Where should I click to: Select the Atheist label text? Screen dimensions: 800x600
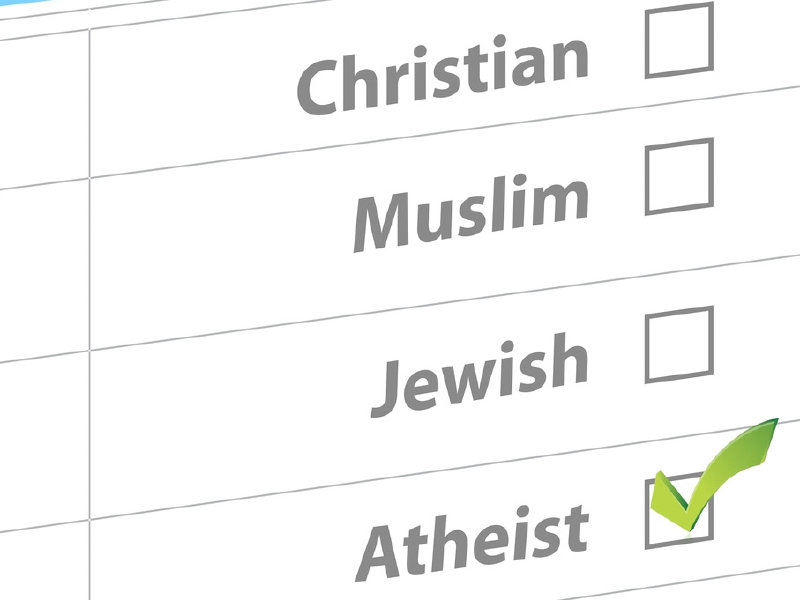(472, 543)
